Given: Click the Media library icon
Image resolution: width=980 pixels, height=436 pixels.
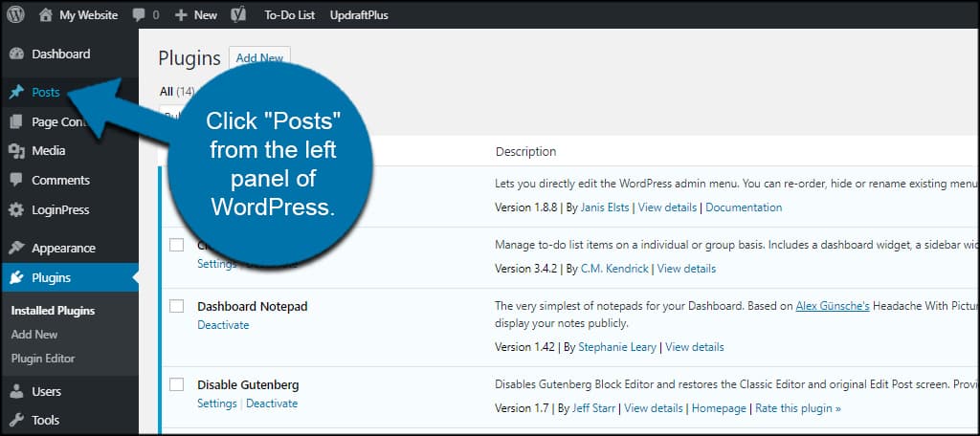Looking at the screenshot, I should pyautogui.click(x=17, y=150).
